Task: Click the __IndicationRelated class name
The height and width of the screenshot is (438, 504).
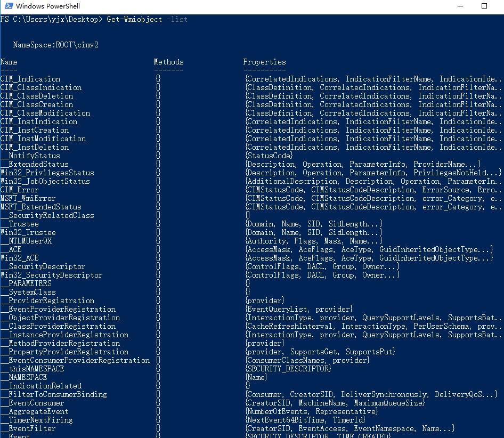Action: coord(41,386)
